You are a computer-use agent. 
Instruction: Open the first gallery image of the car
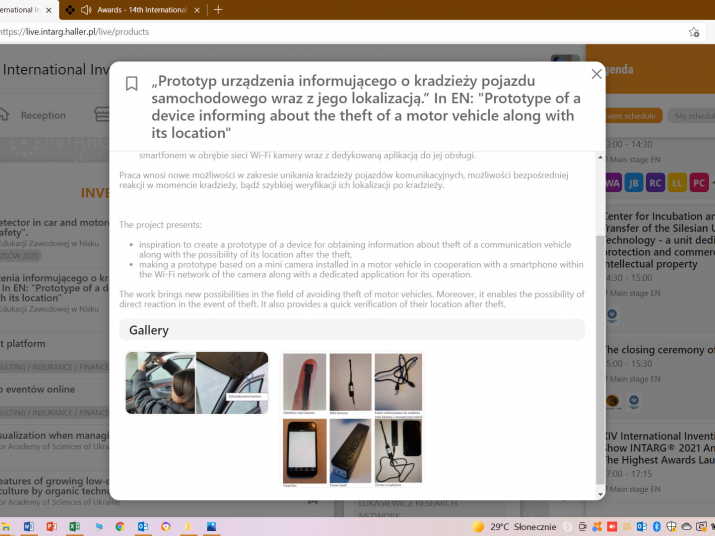point(197,383)
